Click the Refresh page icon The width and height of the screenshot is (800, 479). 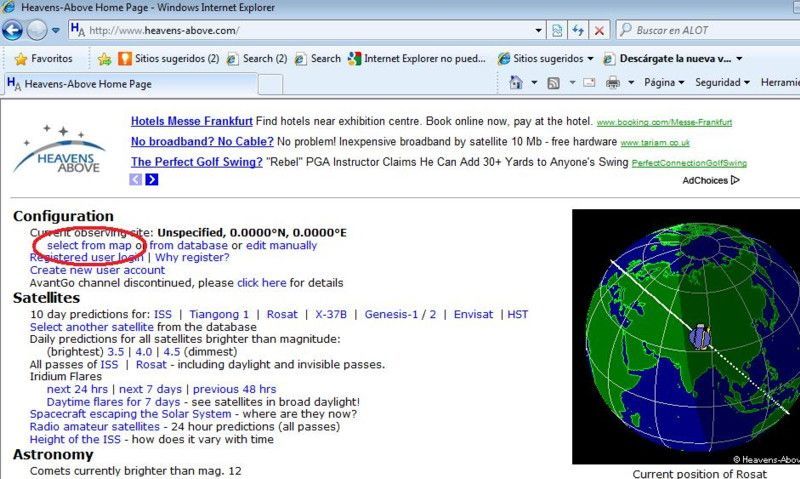(x=578, y=31)
